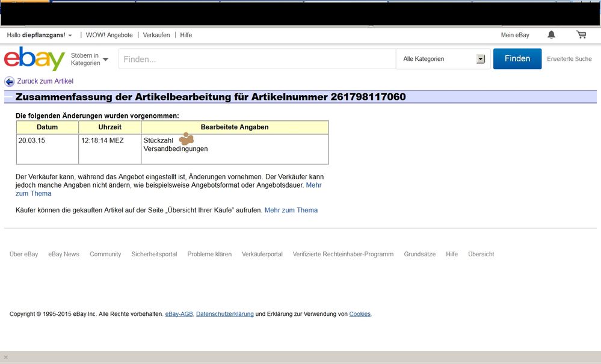This screenshot has height=364, width=601.
Task: Click the Finden search input field
Action: pos(257,59)
